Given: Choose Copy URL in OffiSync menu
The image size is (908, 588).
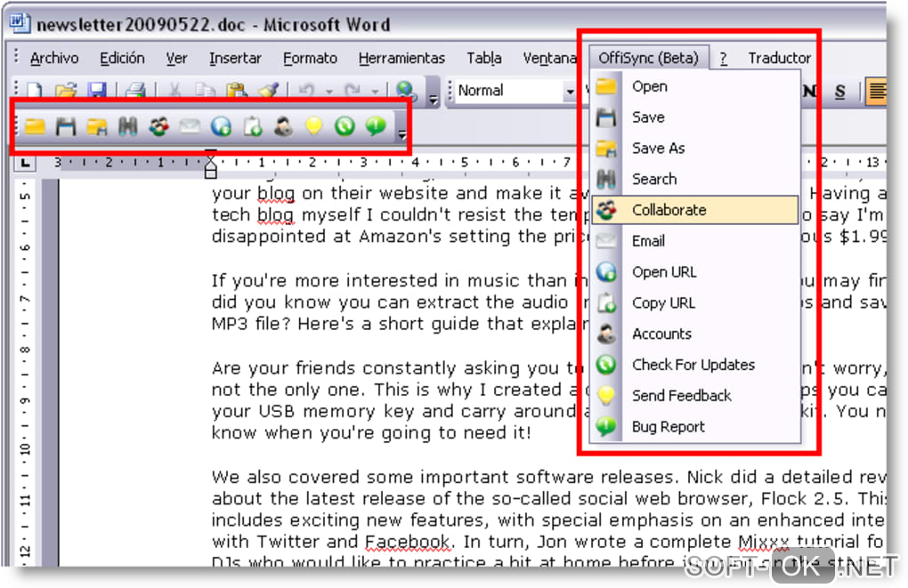Looking at the screenshot, I should [x=695, y=302].
